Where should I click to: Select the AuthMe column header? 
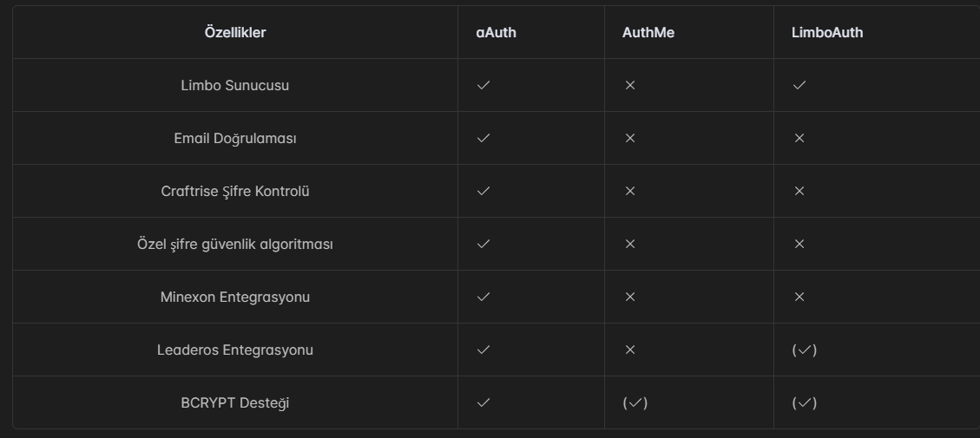pos(648,32)
